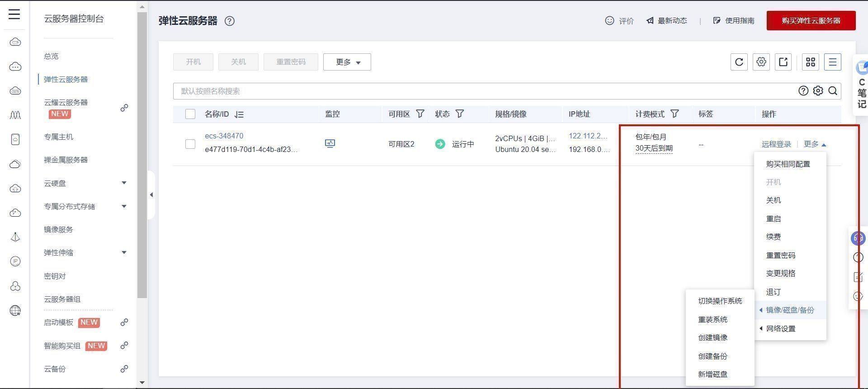Tick the checkbox for ecs-348470 row
The height and width of the screenshot is (389, 868).
coord(190,144)
